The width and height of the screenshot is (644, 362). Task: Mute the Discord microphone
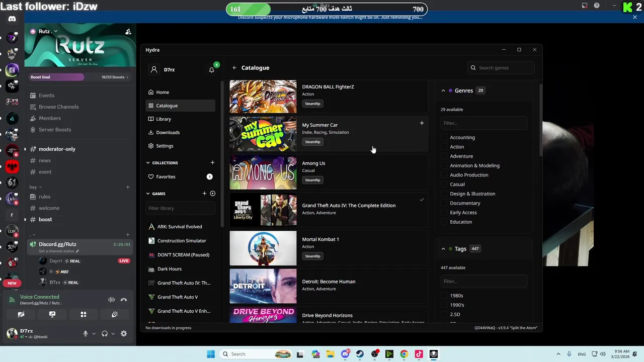pos(86,334)
